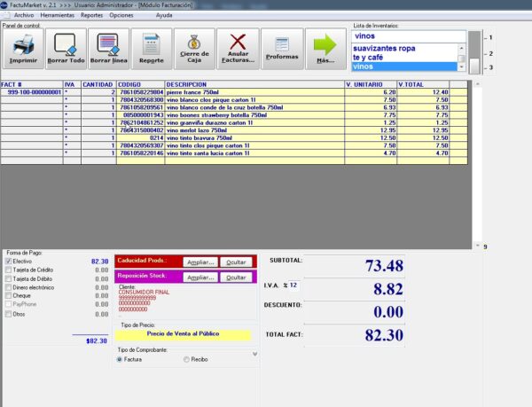Click inventory list scroll up arrow
This screenshot has width=532, height=407.
[x=461, y=48]
